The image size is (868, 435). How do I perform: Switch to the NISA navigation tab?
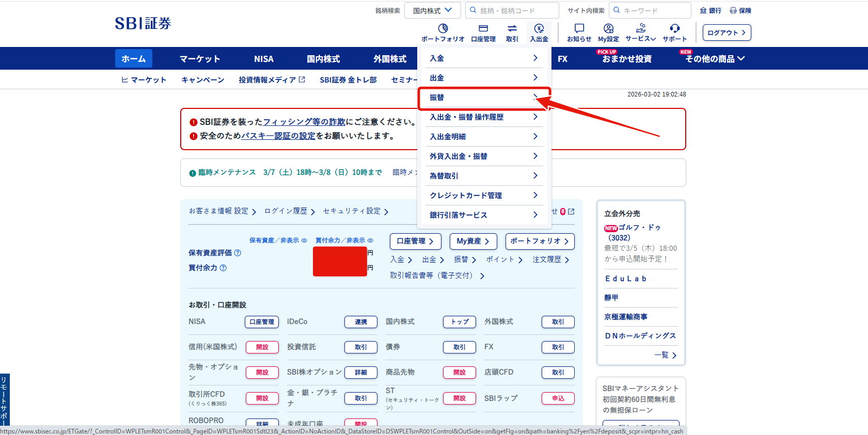pyautogui.click(x=264, y=59)
